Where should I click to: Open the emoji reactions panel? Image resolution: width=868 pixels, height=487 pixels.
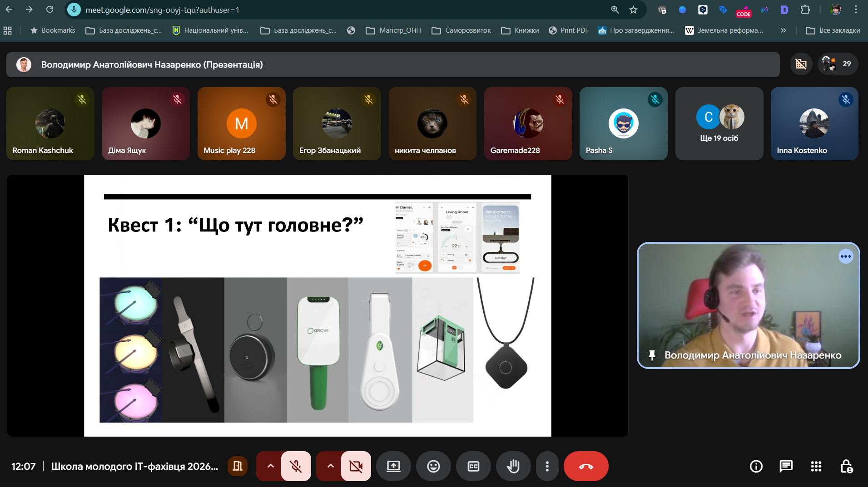(x=433, y=466)
